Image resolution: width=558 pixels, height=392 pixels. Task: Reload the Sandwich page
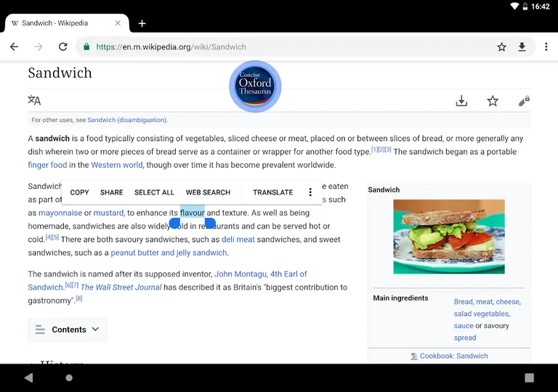63,46
